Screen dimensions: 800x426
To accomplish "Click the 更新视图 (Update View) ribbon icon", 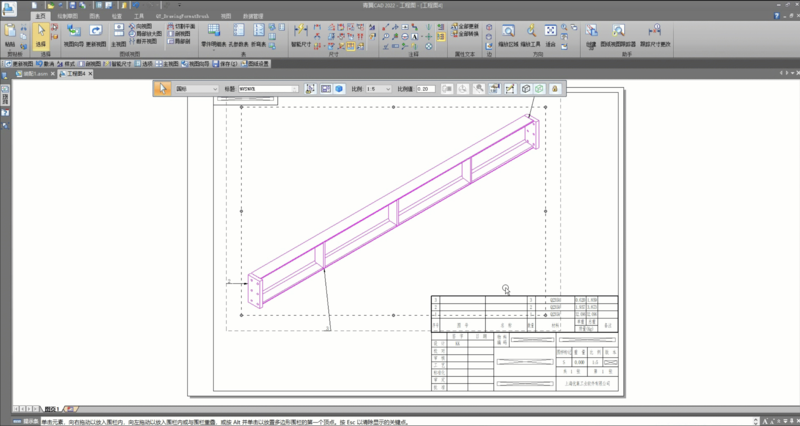I will (97, 37).
